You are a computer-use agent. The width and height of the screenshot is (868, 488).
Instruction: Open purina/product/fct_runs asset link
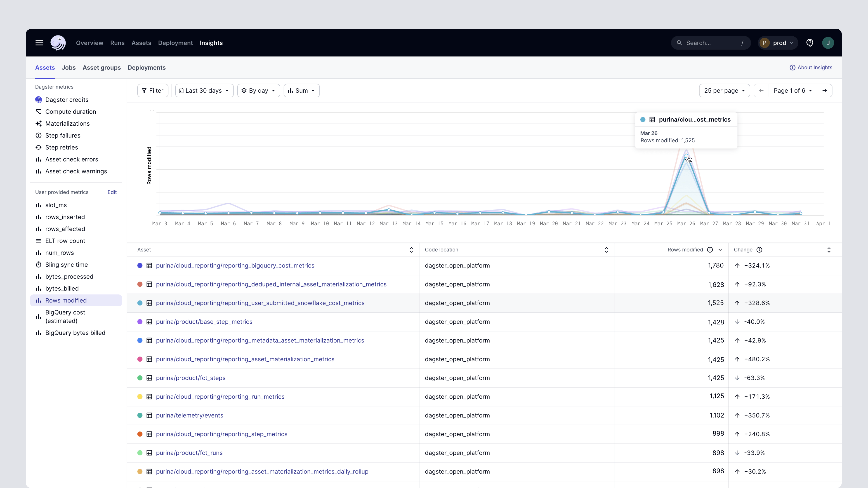[189, 453]
